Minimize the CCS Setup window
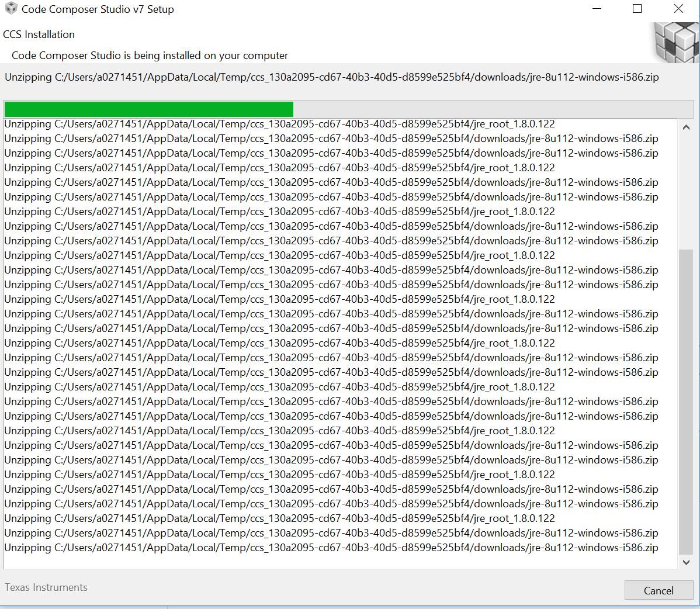The width and height of the screenshot is (700, 609). click(x=597, y=9)
